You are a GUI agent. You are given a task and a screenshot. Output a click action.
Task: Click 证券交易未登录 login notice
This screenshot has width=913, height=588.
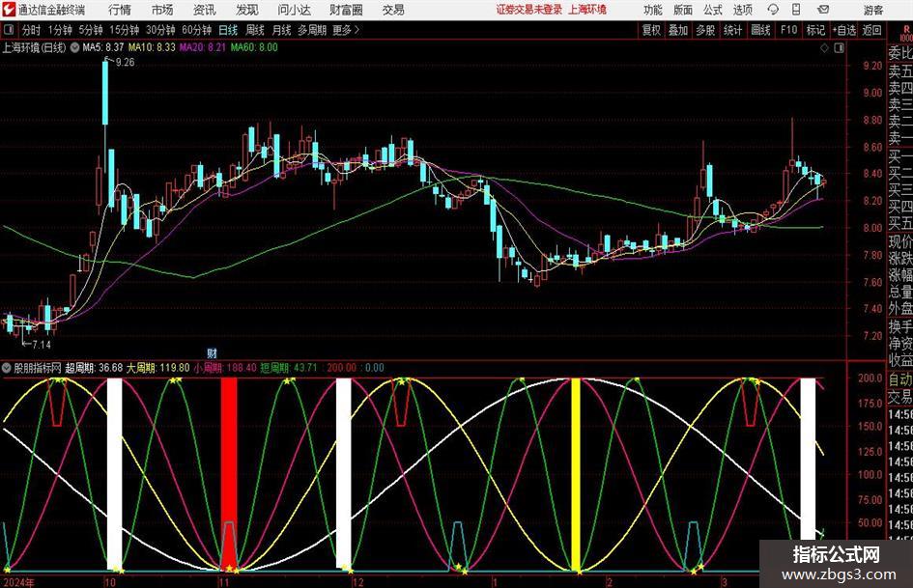coord(529,10)
